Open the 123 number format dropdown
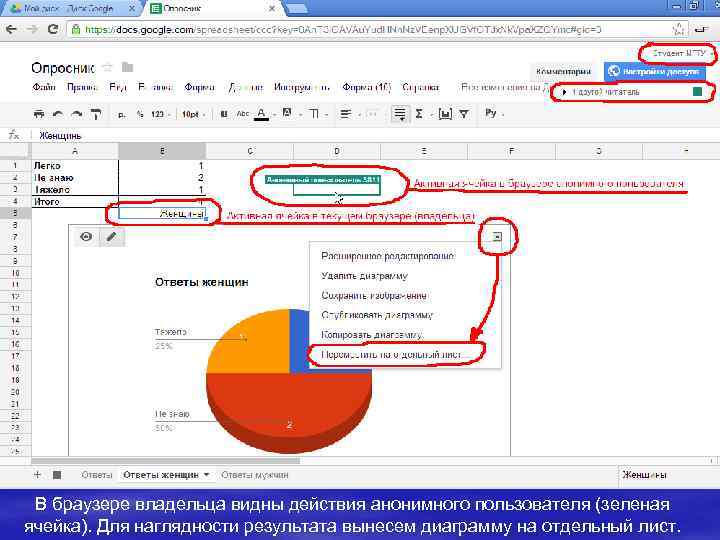The image size is (720, 540). click(161, 114)
